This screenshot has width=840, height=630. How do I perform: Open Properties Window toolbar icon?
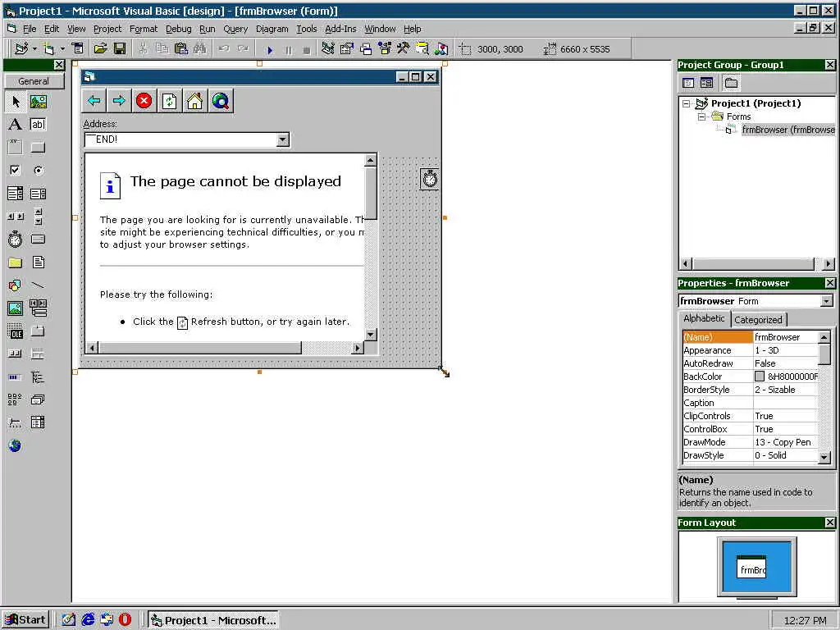[347, 49]
